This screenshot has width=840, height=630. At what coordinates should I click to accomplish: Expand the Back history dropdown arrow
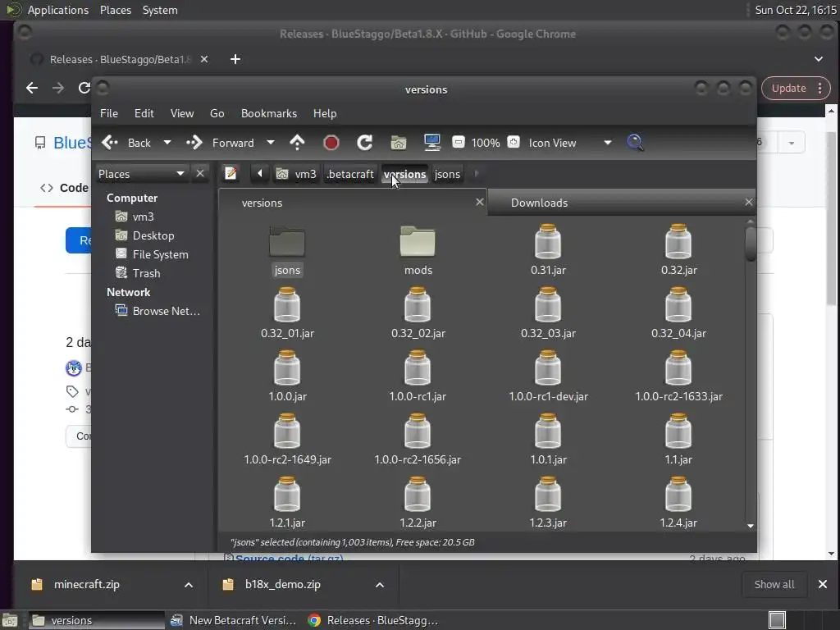tap(167, 143)
